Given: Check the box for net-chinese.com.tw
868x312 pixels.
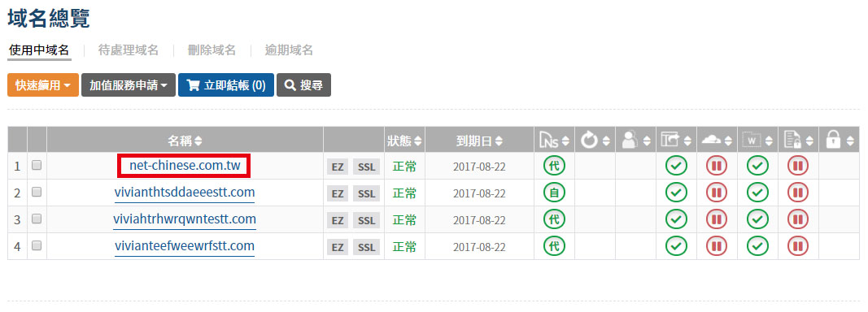Looking at the screenshot, I should (x=37, y=166).
